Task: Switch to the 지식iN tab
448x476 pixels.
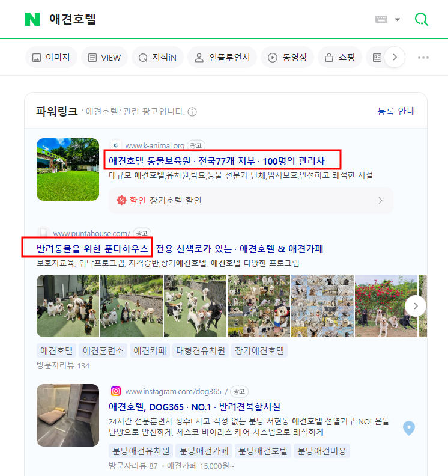Action: (x=157, y=57)
